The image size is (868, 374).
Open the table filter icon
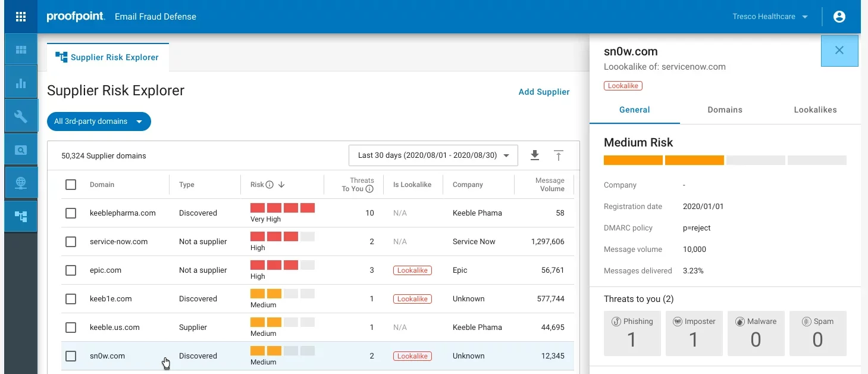[558, 155]
